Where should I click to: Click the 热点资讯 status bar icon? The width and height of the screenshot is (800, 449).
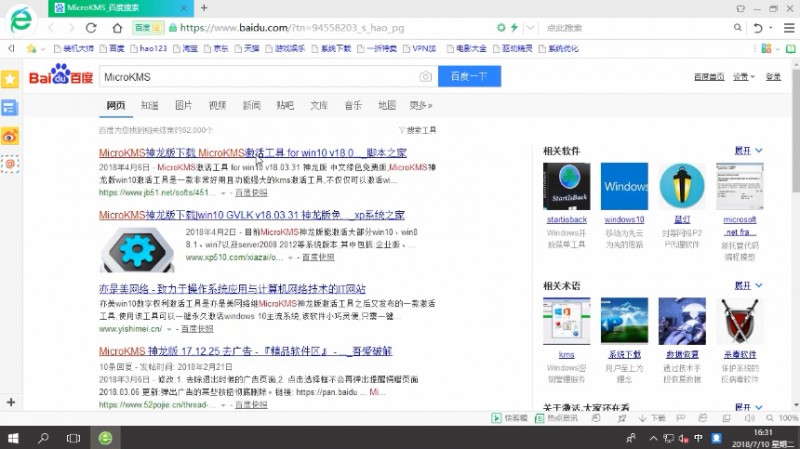[x=556, y=418]
